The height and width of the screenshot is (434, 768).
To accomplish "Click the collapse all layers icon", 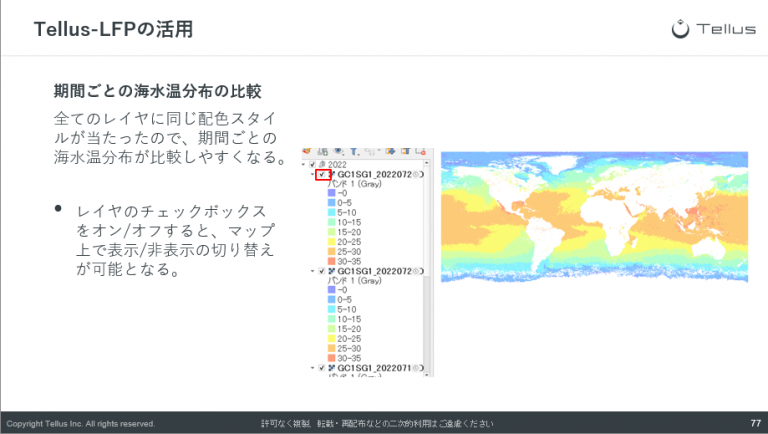I will (x=406, y=151).
